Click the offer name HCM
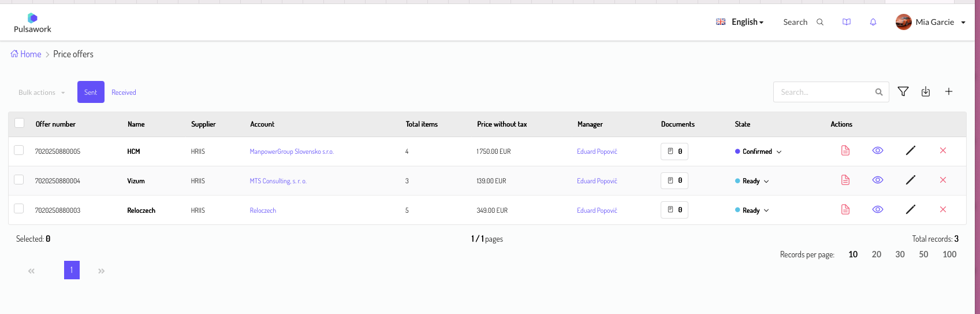 pyautogui.click(x=133, y=152)
